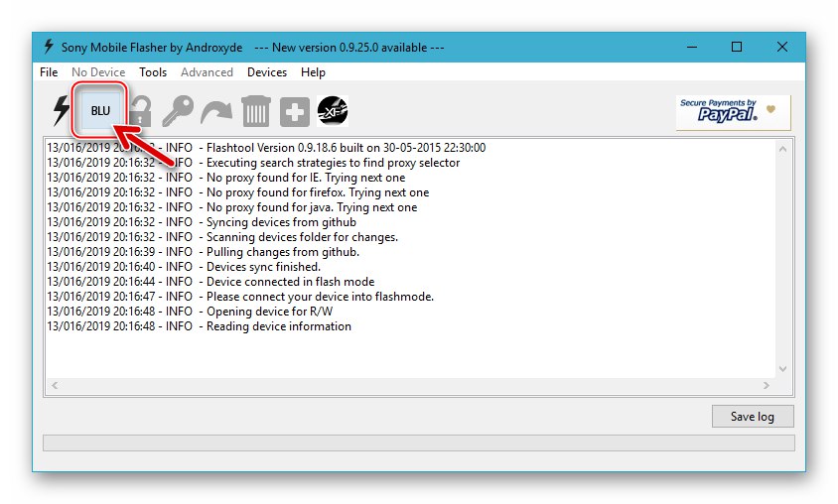Image resolution: width=838 pixels, height=504 pixels.
Task: Select the "Please connect your device into flashmode" line
Action: pyautogui.click(x=240, y=297)
